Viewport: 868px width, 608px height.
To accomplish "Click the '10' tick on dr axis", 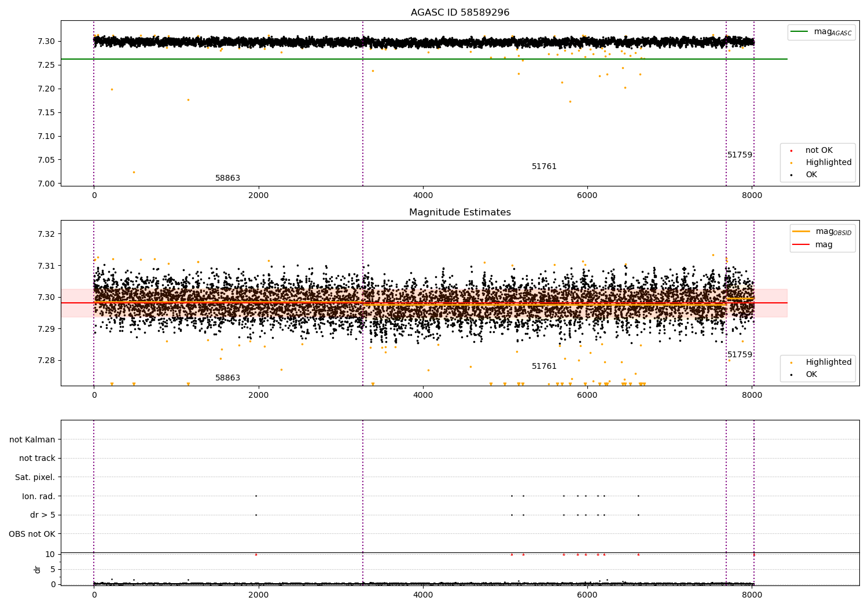I will (x=50, y=554).
